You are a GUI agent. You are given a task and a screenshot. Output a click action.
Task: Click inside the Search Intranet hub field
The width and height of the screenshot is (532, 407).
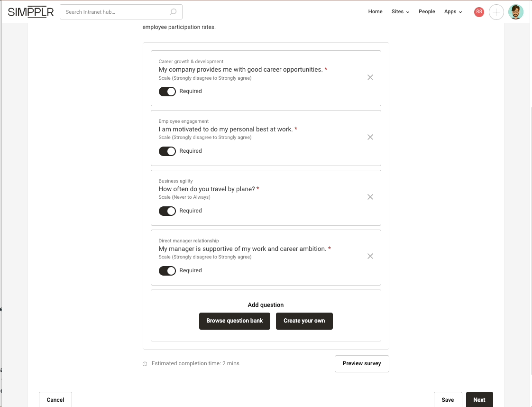[114, 11]
